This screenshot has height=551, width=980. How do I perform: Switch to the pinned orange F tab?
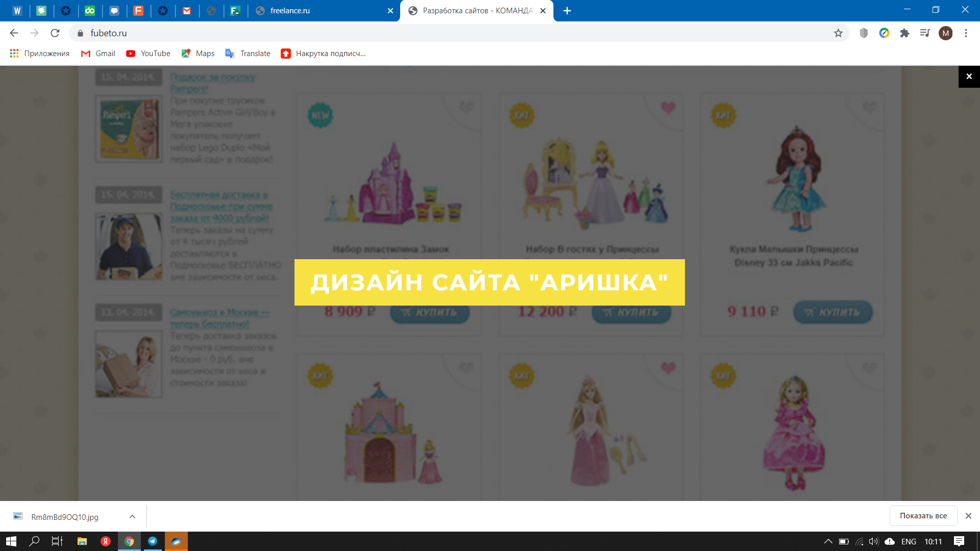[138, 11]
